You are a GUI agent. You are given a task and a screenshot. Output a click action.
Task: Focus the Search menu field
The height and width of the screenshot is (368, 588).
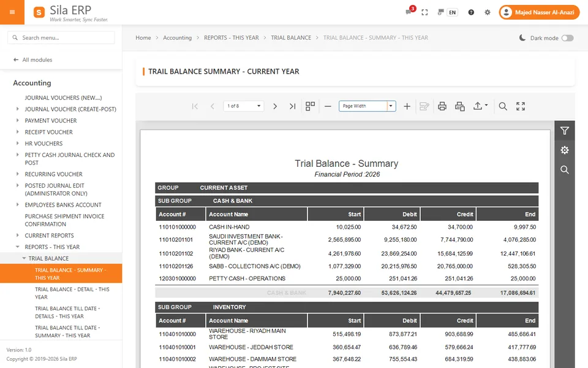[61, 37]
